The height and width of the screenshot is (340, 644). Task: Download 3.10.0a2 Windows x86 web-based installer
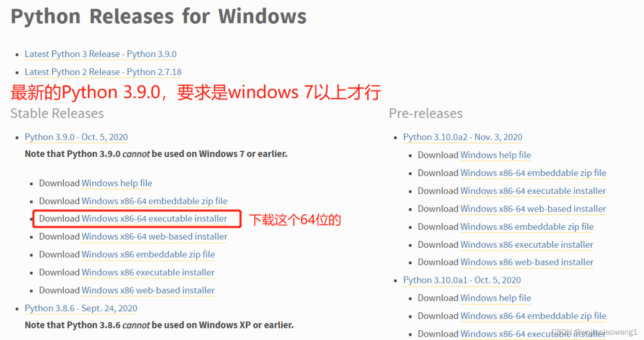pos(527,262)
